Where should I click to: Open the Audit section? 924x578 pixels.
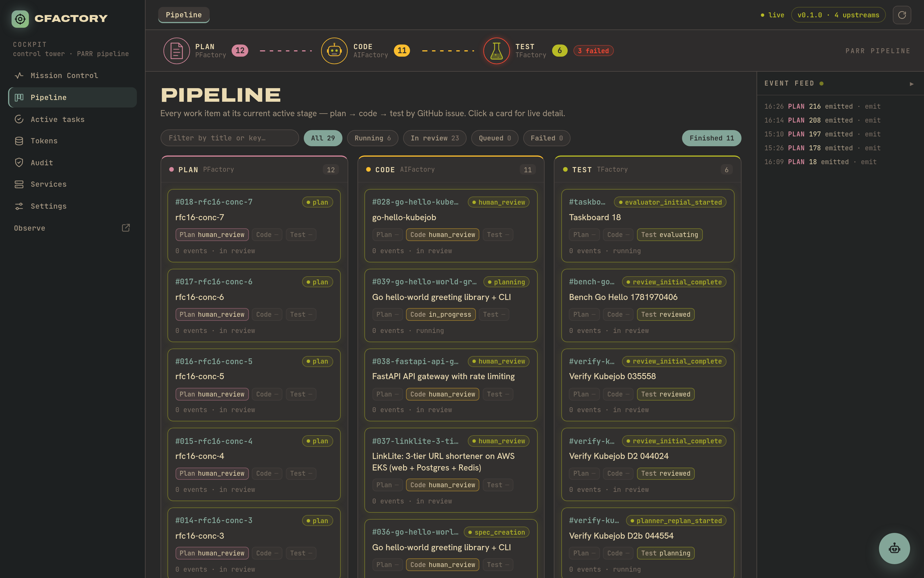tap(72, 162)
